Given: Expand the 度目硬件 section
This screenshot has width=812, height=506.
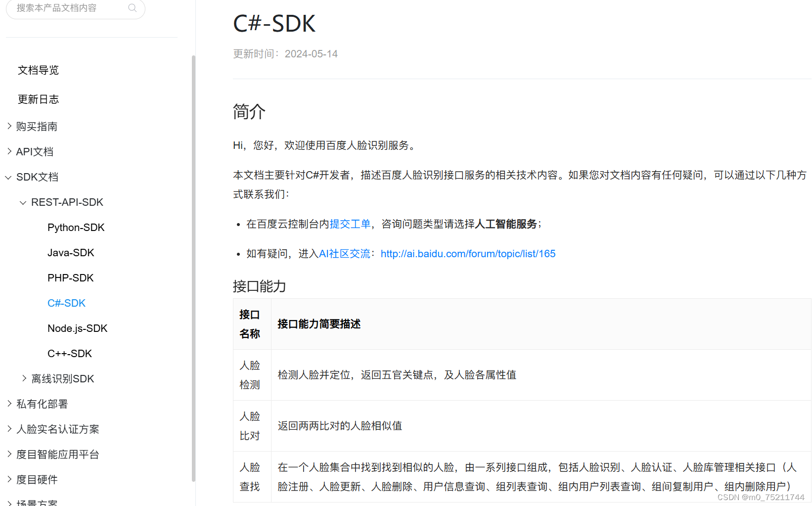Looking at the screenshot, I should [36, 479].
